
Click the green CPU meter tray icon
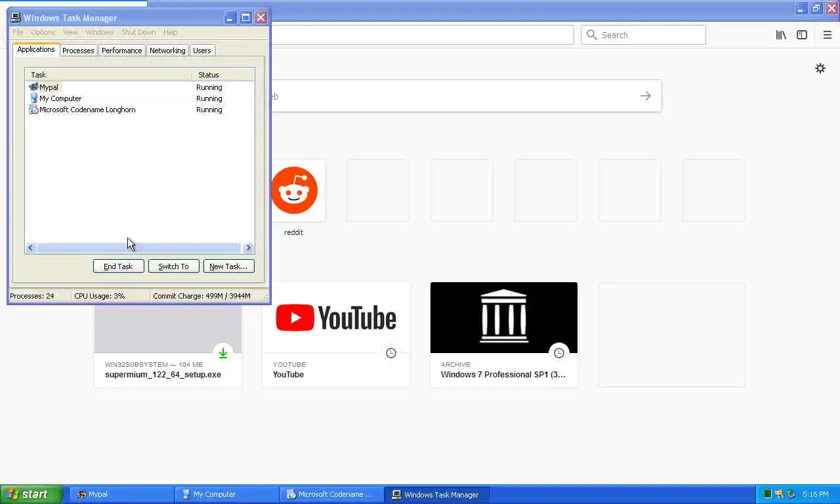click(x=767, y=494)
